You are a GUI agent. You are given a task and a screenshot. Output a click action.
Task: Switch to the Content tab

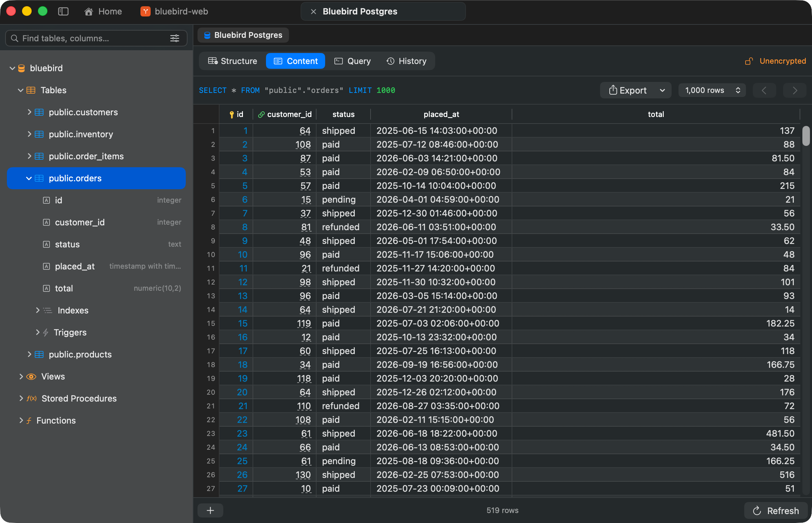pyautogui.click(x=296, y=61)
